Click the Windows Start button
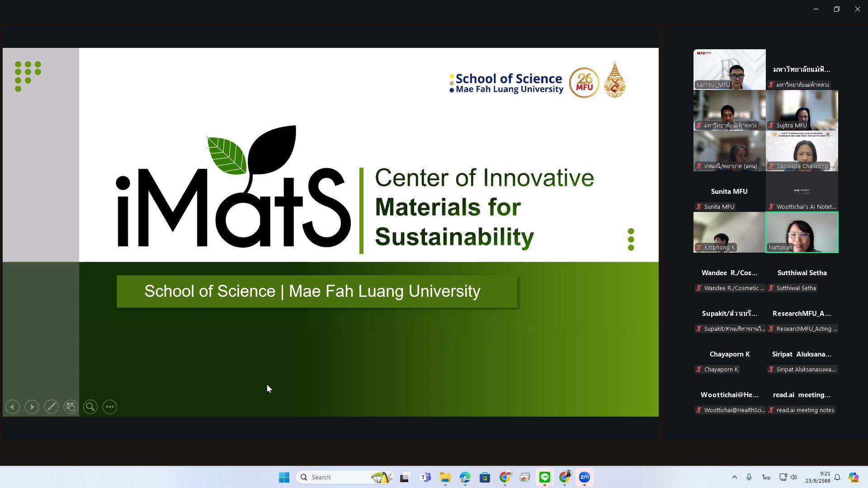 284,477
